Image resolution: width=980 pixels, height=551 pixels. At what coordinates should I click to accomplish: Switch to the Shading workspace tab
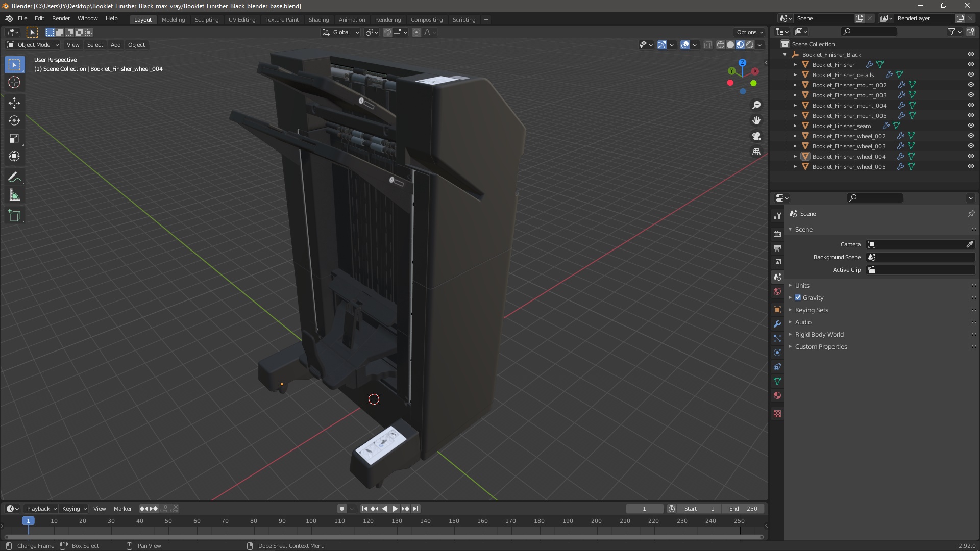318,19
